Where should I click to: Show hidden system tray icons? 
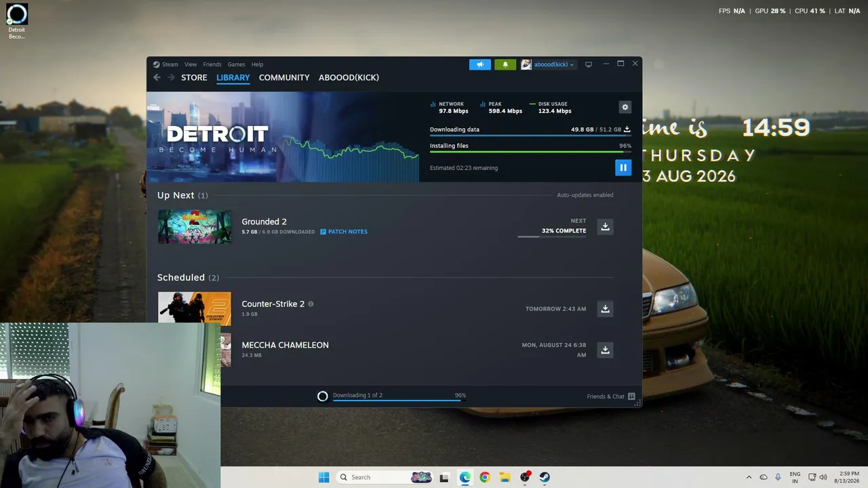pos(749,477)
